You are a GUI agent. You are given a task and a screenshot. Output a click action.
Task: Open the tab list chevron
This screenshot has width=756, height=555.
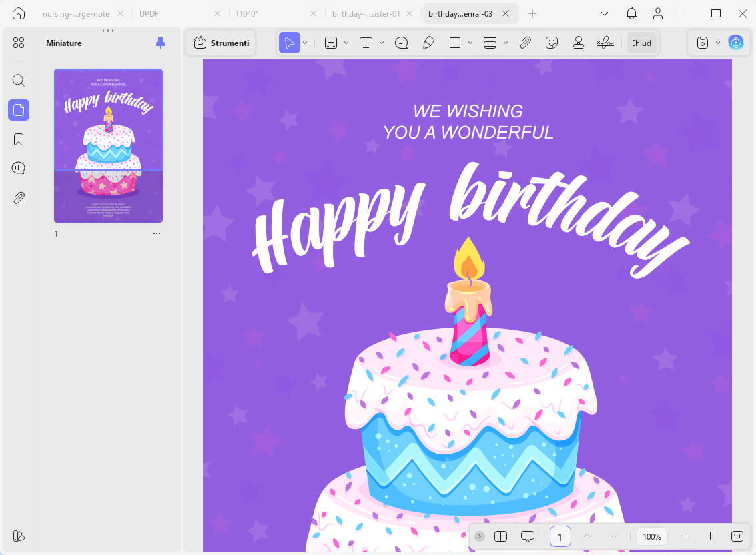(604, 13)
